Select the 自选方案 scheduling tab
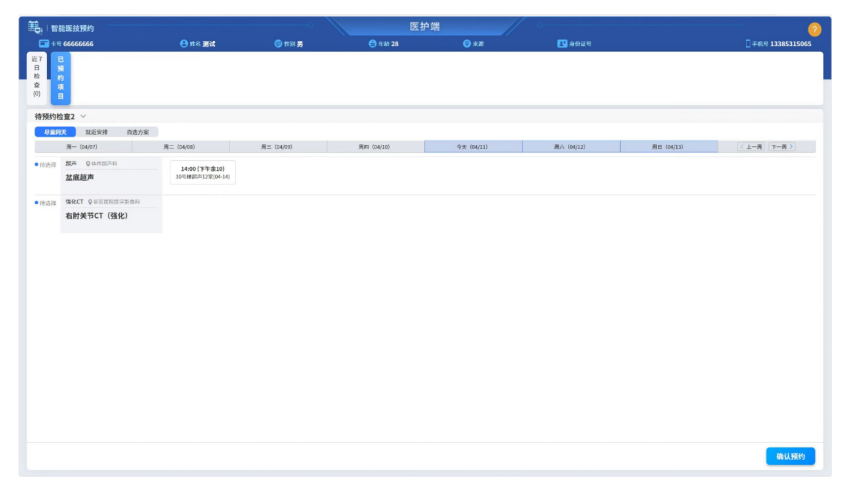Viewport: 846px width, 487px height. [x=138, y=132]
